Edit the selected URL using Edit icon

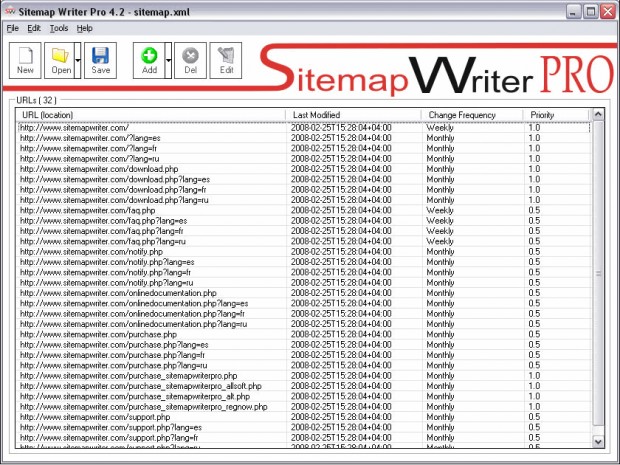[226, 60]
